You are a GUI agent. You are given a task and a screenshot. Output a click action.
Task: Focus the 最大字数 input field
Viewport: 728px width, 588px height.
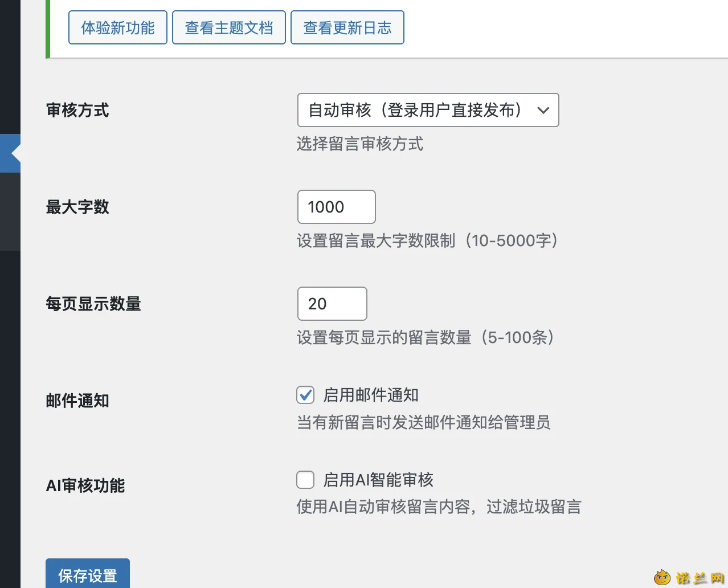click(x=337, y=207)
